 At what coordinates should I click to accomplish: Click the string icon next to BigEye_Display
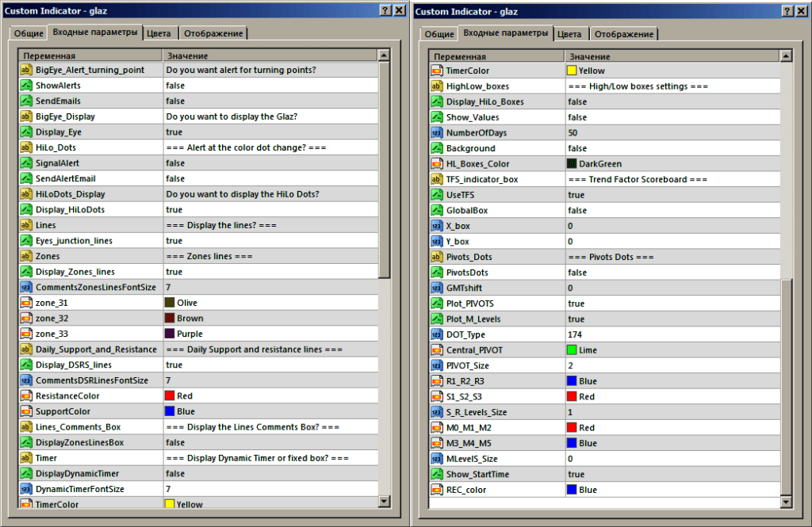click(25, 116)
